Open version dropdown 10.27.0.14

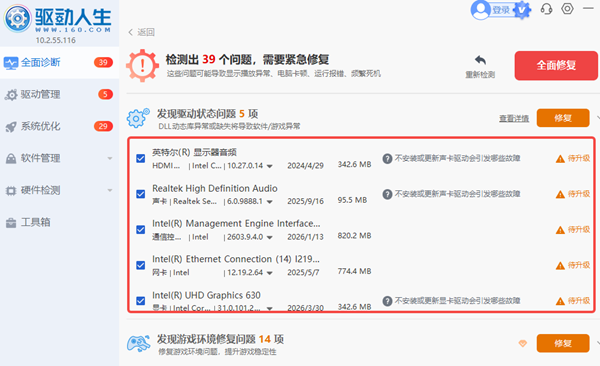point(270,166)
